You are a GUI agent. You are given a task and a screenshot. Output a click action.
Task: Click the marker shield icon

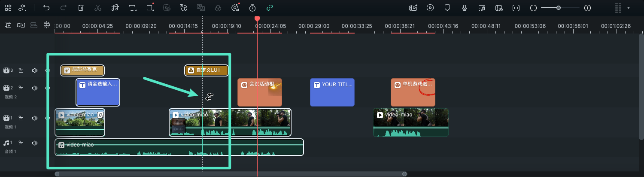[x=447, y=8]
